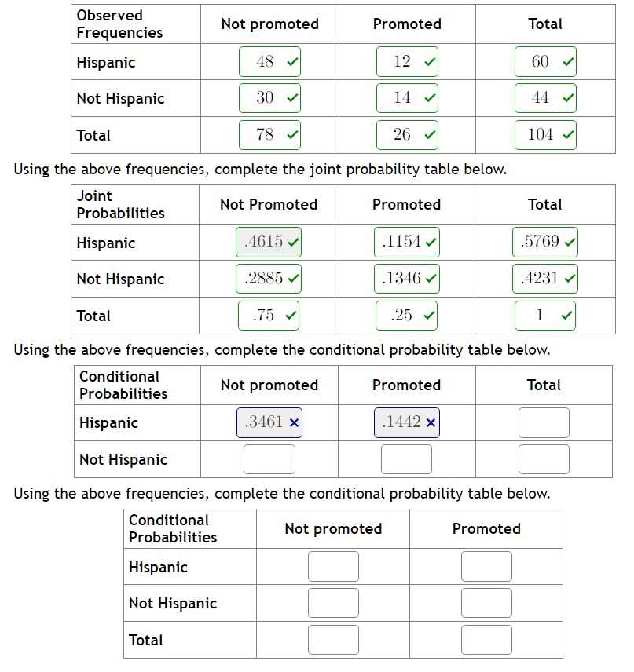Select Not Hispanic Total box in first conditional table
This screenshot has width=634, height=672.
[544, 459]
